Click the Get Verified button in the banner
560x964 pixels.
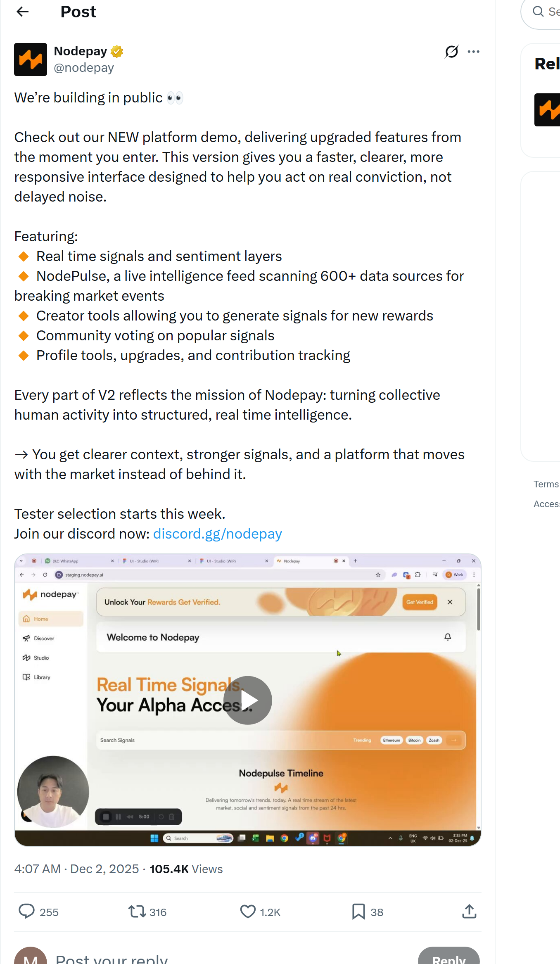point(420,602)
